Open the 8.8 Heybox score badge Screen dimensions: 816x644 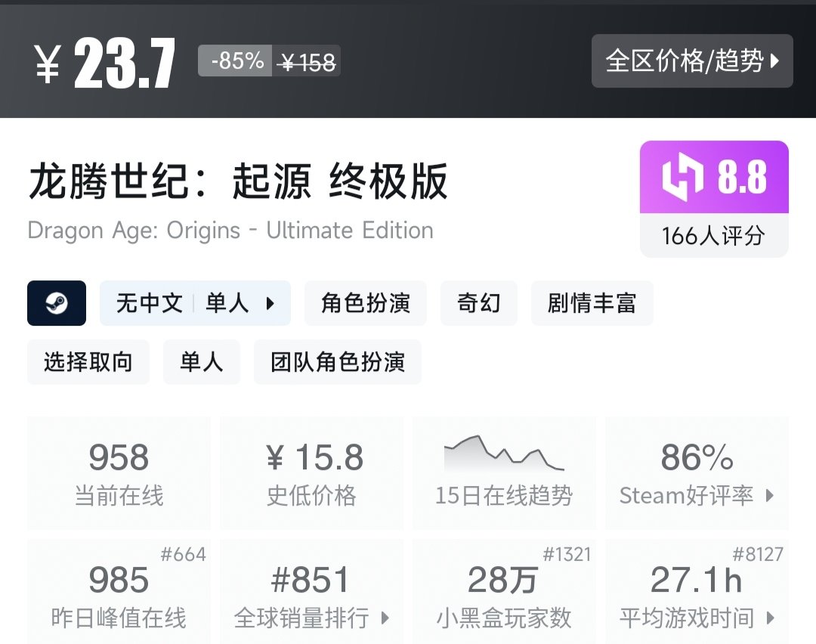point(714,177)
